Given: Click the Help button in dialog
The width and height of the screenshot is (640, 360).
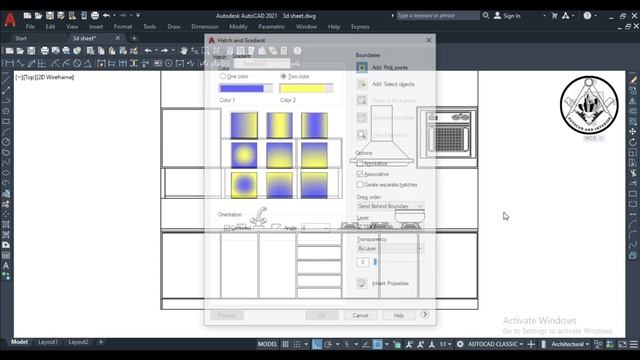Looking at the screenshot, I should click(x=399, y=316).
